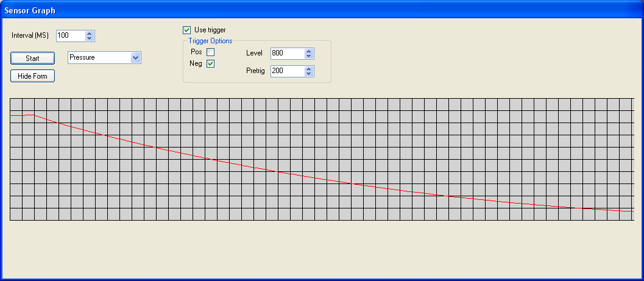The image size is (644, 281).
Task: Uncheck the Neg trigger checkbox
Action: tap(210, 63)
